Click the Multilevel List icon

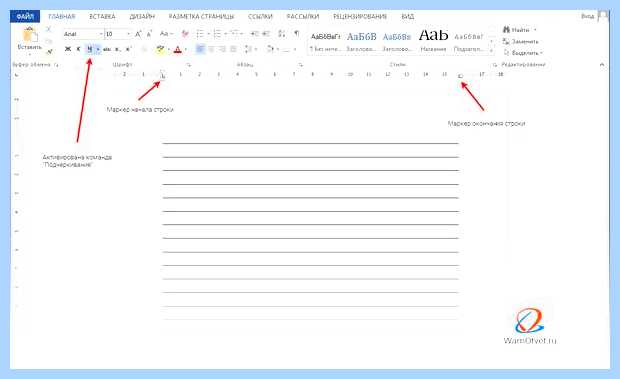click(x=234, y=34)
